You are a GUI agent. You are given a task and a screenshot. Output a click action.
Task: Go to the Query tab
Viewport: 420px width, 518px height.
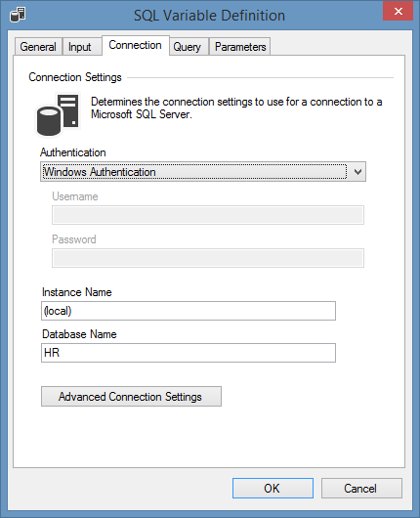pyautogui.click(x=188, y=47)
